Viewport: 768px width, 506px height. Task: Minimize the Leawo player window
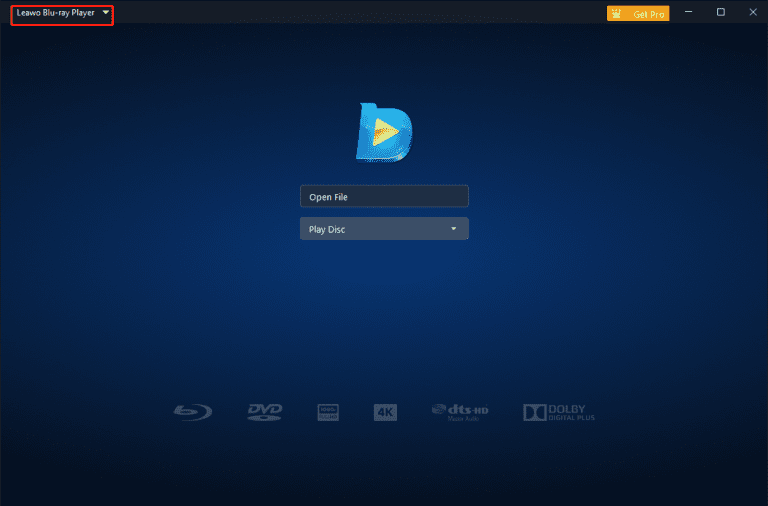(690, 13)
